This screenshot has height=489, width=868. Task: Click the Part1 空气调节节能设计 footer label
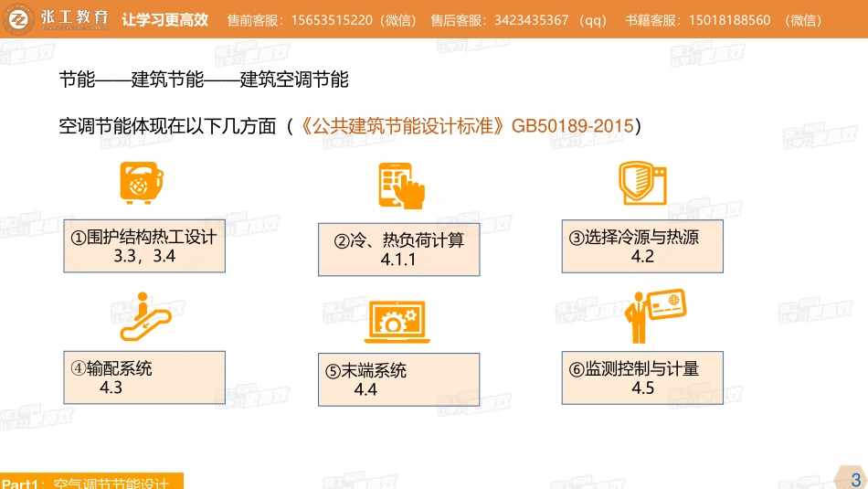click(92, 482)
